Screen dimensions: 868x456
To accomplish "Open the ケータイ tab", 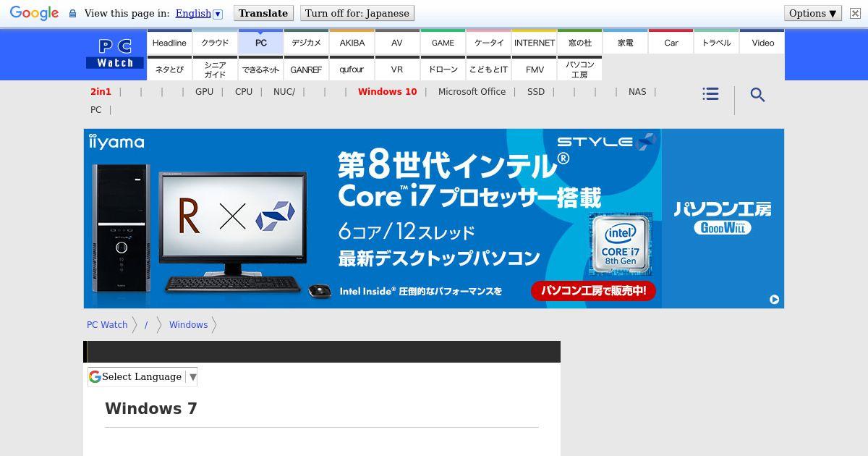I will (488, 43).
